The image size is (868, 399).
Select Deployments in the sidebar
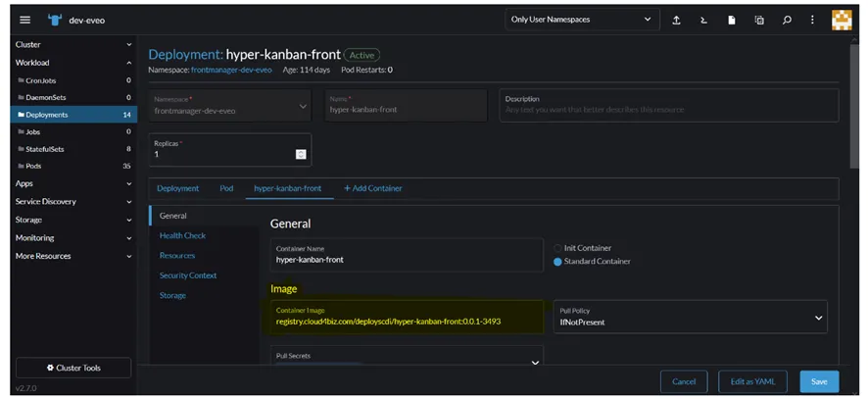73,115
